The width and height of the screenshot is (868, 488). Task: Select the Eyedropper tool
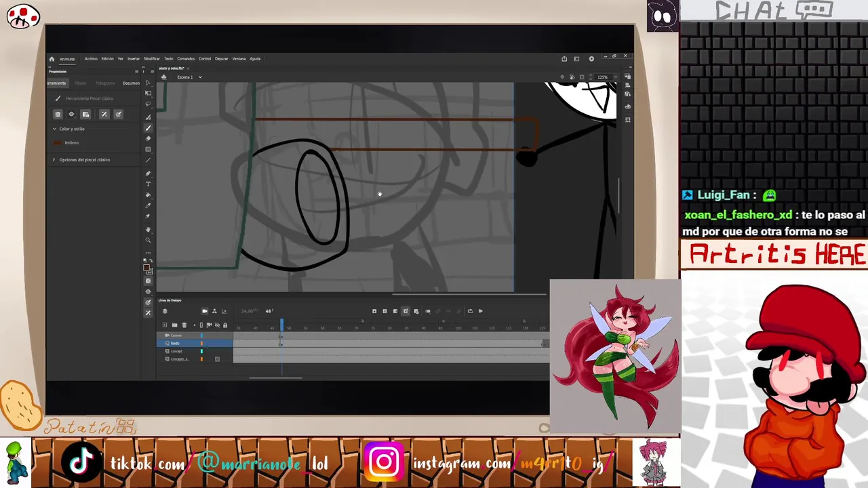(x=148, y=205)
